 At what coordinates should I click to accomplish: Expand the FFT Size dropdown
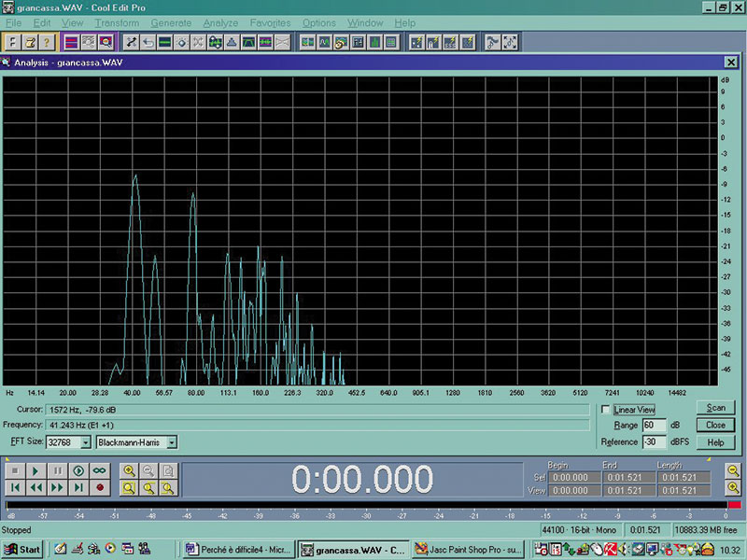85,442
